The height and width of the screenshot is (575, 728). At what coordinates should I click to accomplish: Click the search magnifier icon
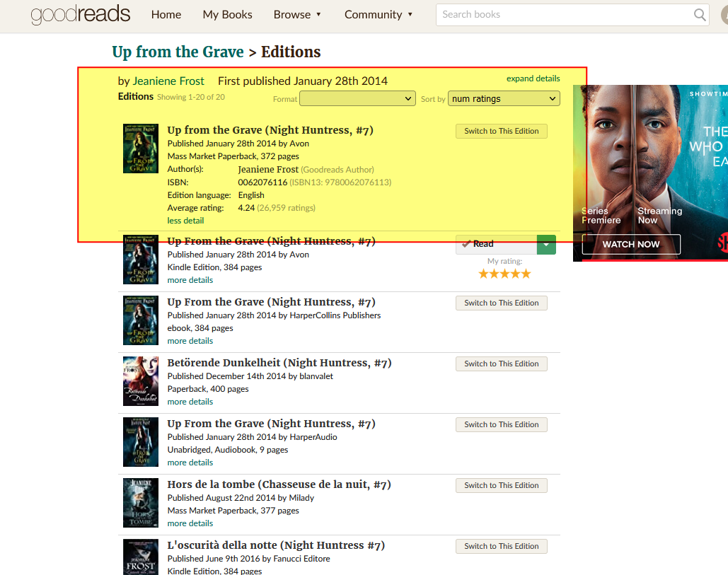click(700, 15)
